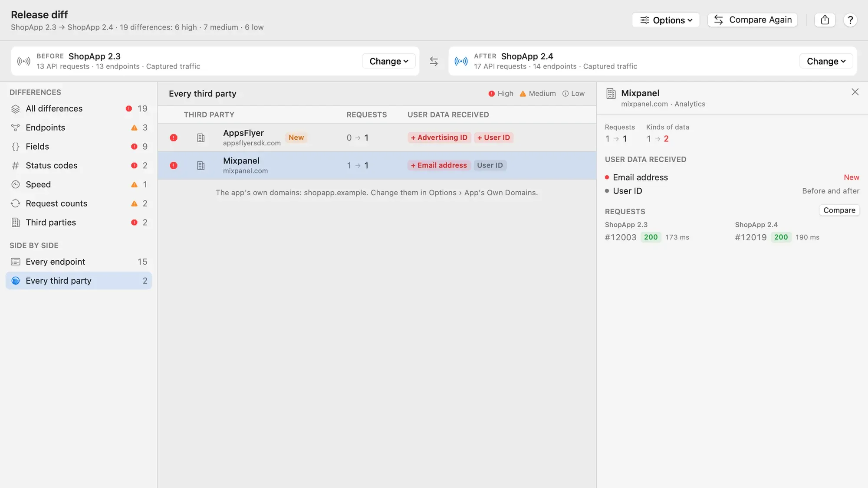Close the Mixpanel detail panel
The width and height of the screenshot is (868, 488).
click(855, 92)
